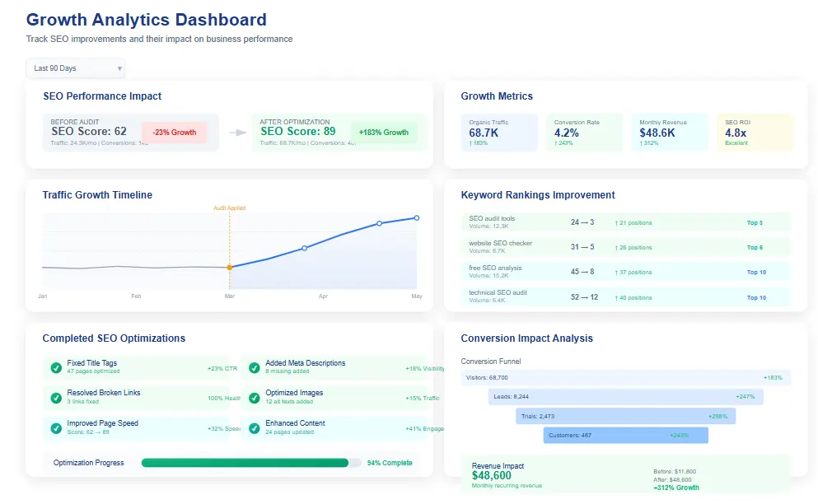Select the May data point on the traffic chart
This screenshot has height=504, width=818.
coord(416,217)
